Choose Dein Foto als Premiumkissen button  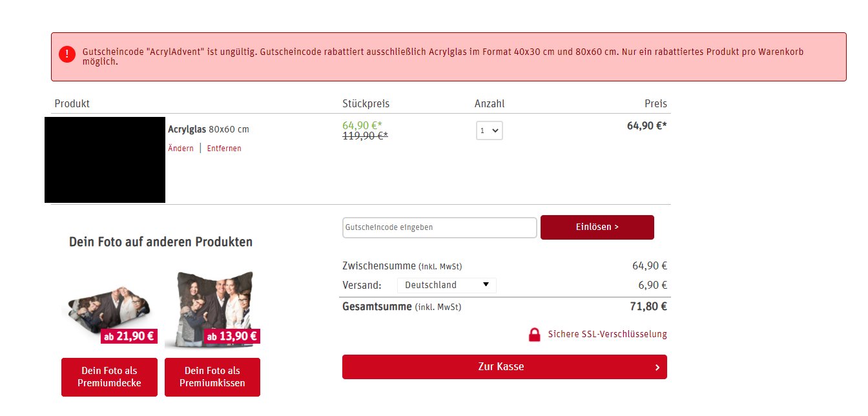pos(212,377)
